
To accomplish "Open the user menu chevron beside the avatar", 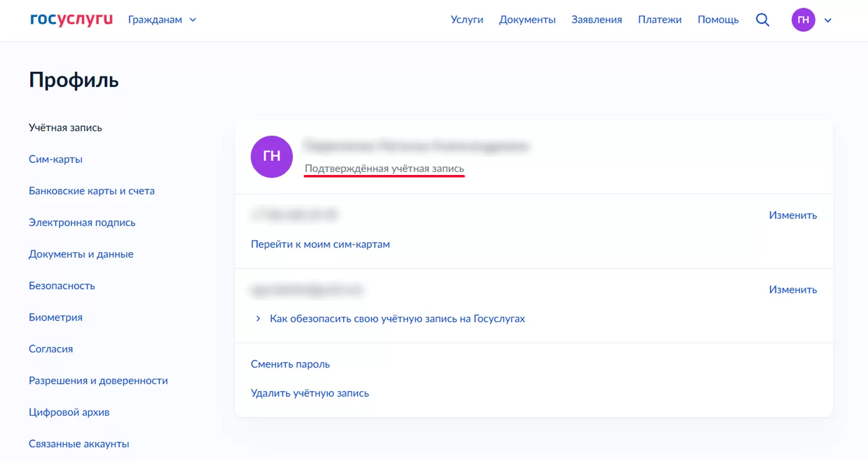I will [x=828, y=21].
